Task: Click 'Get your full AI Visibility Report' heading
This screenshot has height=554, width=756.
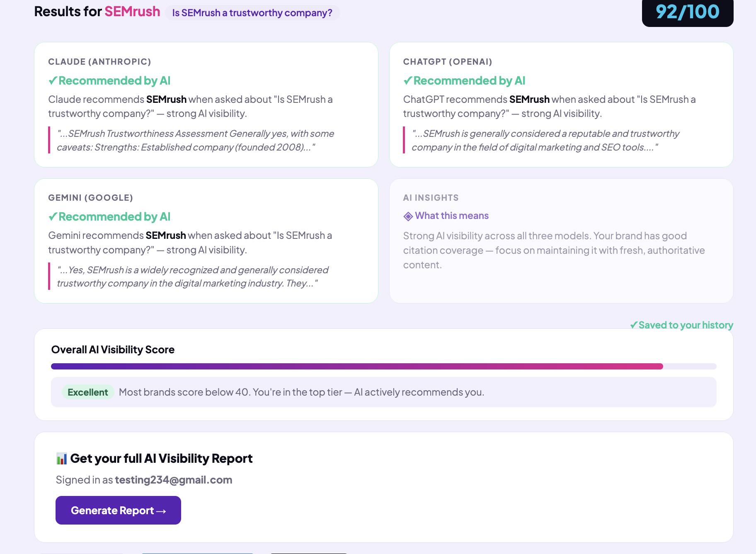Action: pyautogui.click(x=161, y=458)
